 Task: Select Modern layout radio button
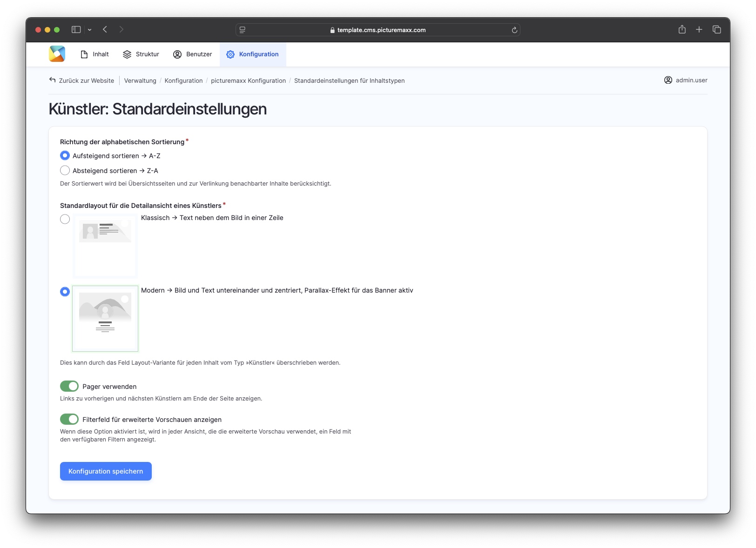65,292
